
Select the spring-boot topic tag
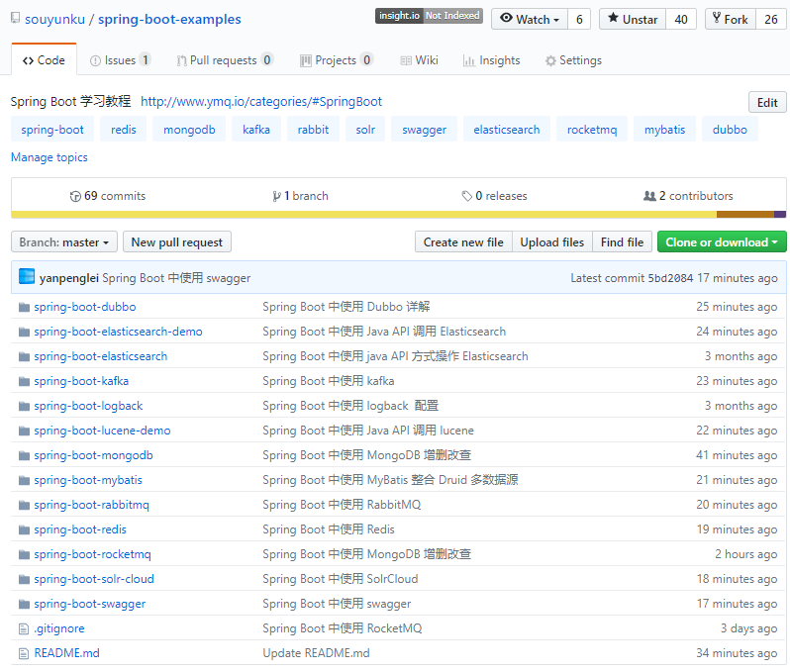coord(52,130)
